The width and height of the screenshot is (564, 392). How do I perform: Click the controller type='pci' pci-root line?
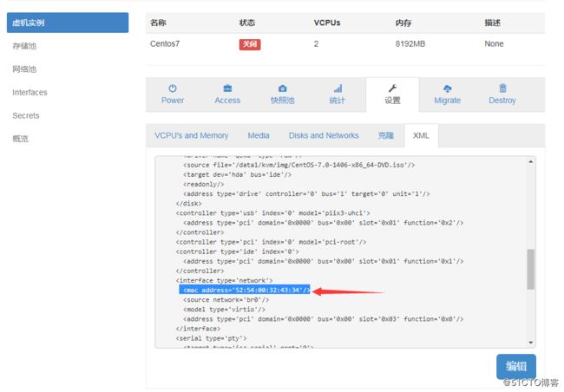[271, 242]
